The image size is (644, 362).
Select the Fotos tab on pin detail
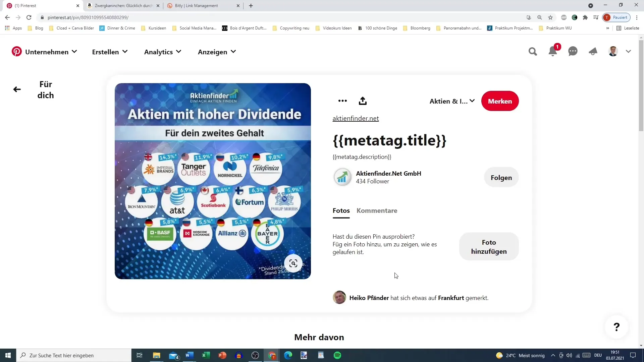click(x=341, y=210)
